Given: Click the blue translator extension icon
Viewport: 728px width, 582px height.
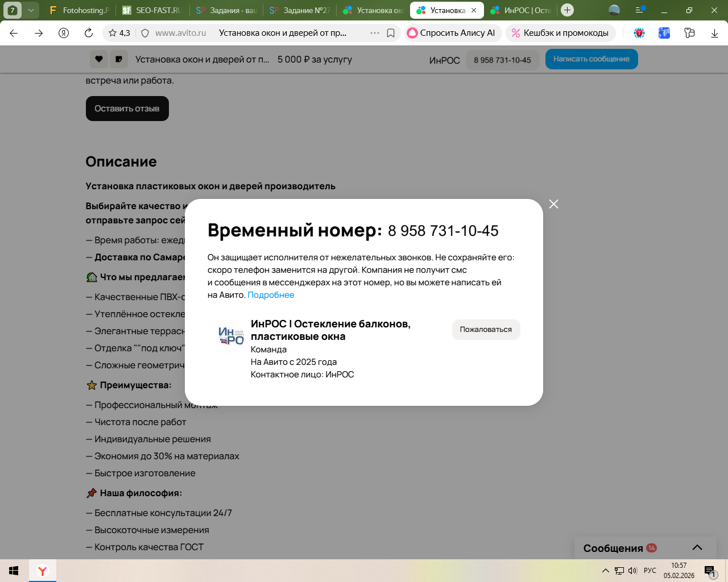Looking at the screenshot, I should 664,33.
